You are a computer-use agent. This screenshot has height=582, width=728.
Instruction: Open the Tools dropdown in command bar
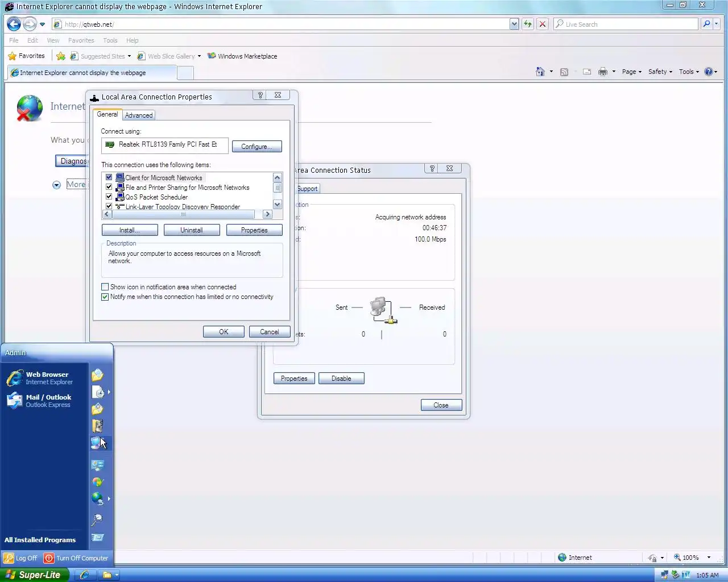(x=689, y=72)
